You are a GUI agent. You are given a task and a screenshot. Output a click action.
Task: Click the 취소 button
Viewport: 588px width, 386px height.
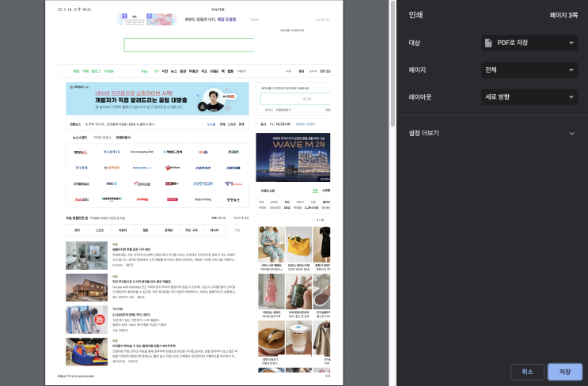[527, 372]
